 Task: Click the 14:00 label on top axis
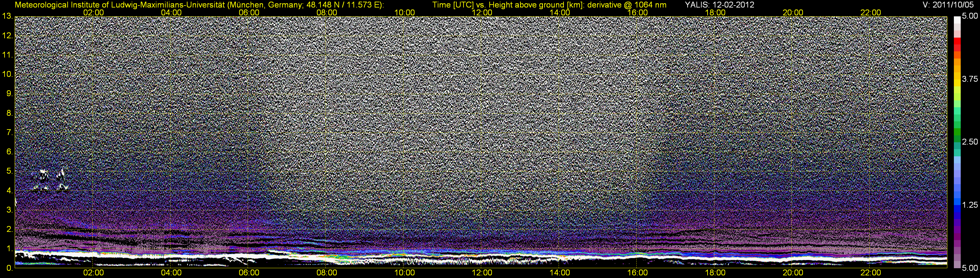[x=560, y=12]
